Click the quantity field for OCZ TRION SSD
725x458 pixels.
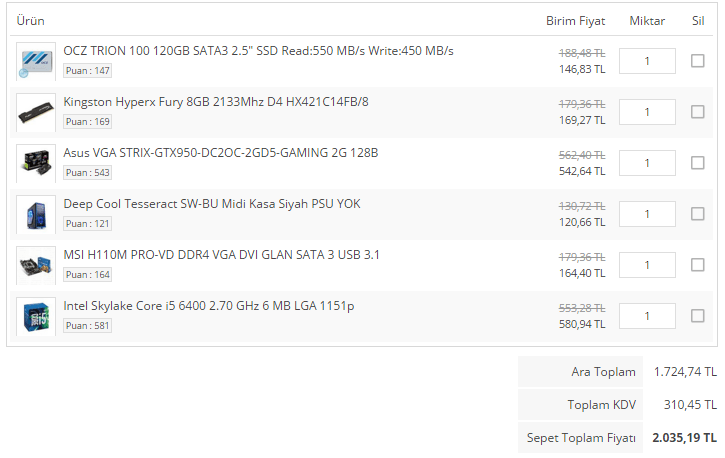[647, 61]
